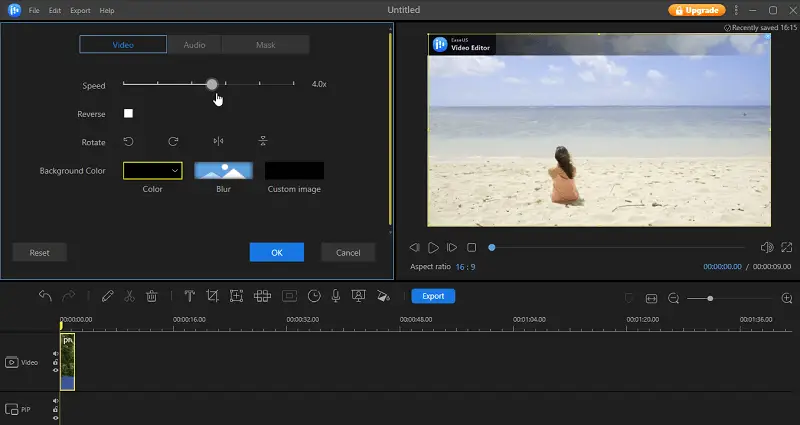Image resolution: width=800 pixels, height=425 pixels.
Task: Step to next frame
Action: 452,247
